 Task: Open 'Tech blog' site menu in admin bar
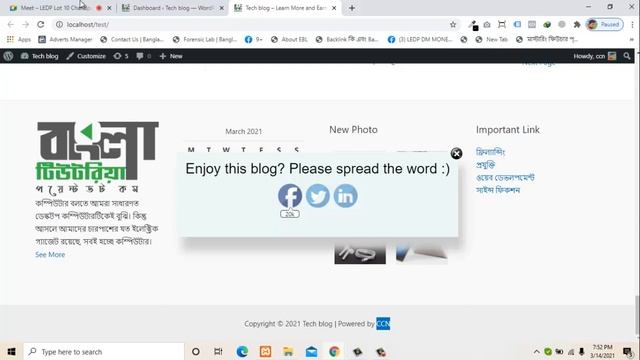coord(40,56)
